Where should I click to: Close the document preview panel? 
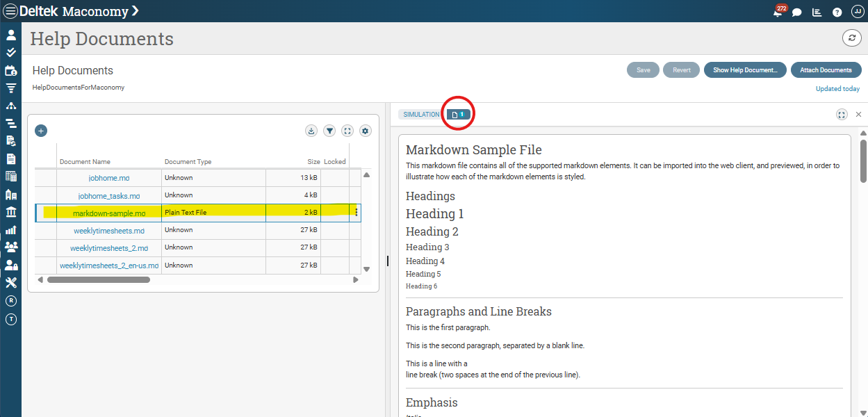click(858, 115)
